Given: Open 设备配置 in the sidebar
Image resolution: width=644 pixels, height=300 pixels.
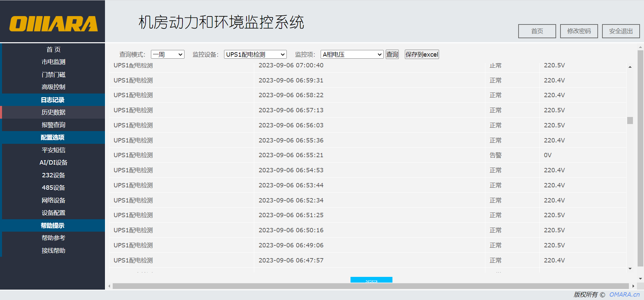Looking at the screenshot, I should (53, 213).
